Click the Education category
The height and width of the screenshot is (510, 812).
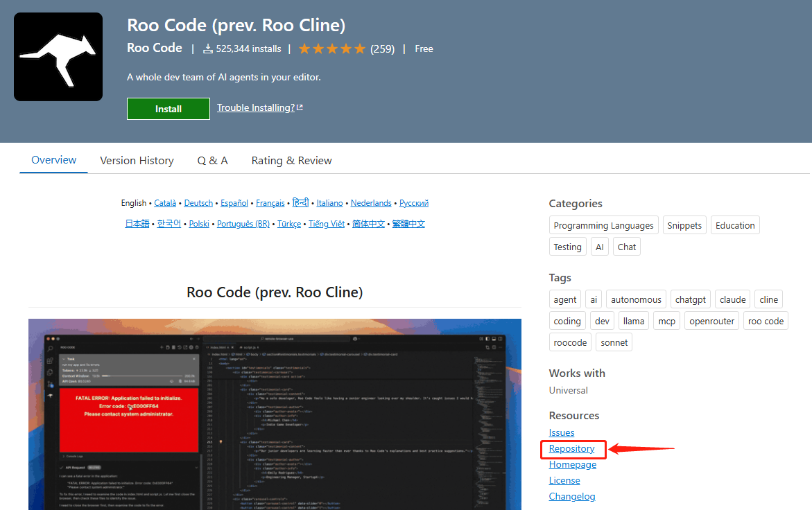735,225
